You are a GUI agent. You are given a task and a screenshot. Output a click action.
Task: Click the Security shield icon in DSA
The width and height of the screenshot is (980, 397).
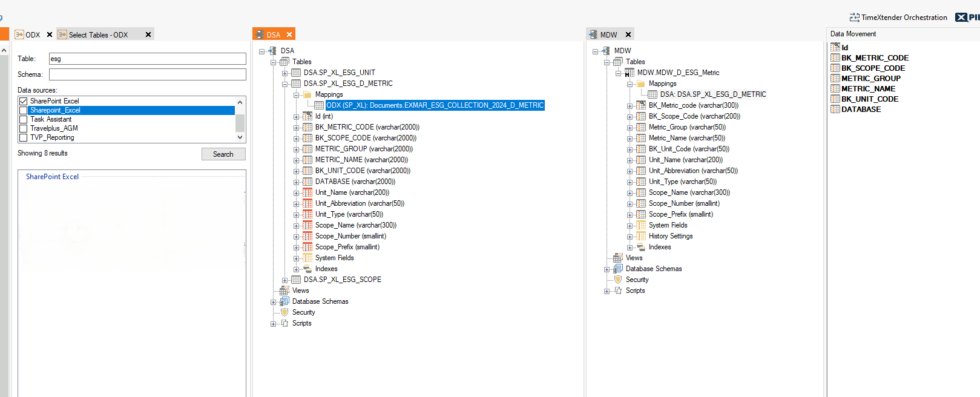(x=284, y=312)
